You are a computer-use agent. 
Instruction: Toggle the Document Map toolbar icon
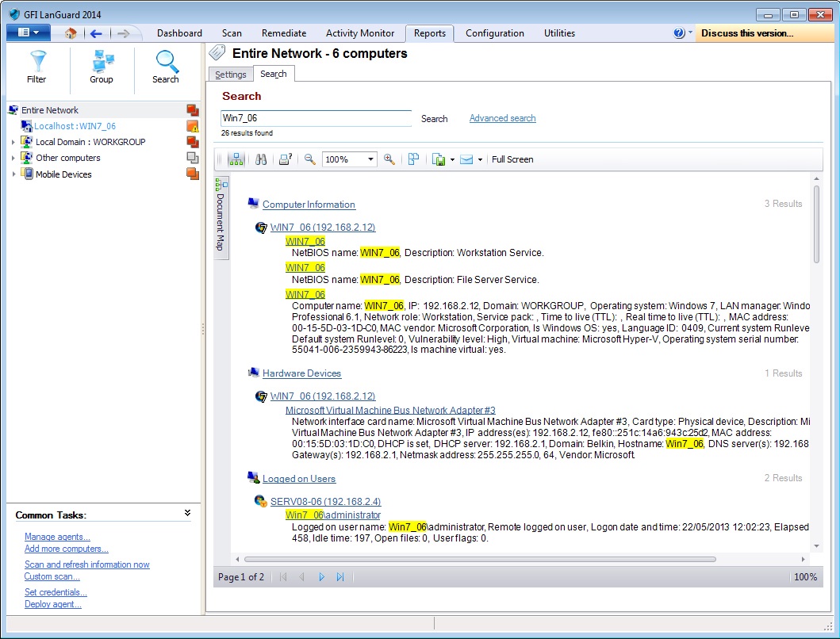pyautogui.click(x=236, y=159)
